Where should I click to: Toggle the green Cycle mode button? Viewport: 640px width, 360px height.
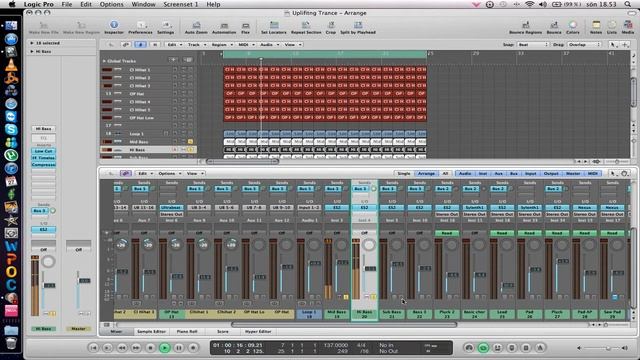point(483,348)
